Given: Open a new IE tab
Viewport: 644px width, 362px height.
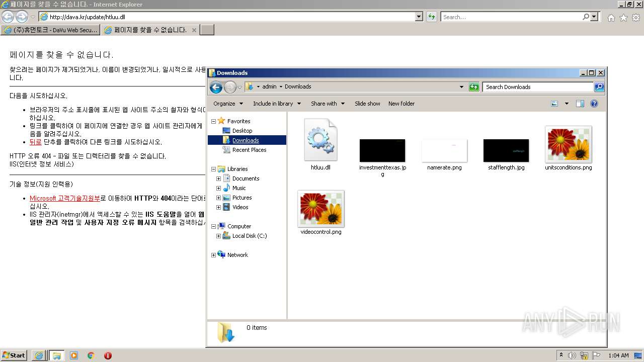Looking at the screenshot, I should point(207,30).
